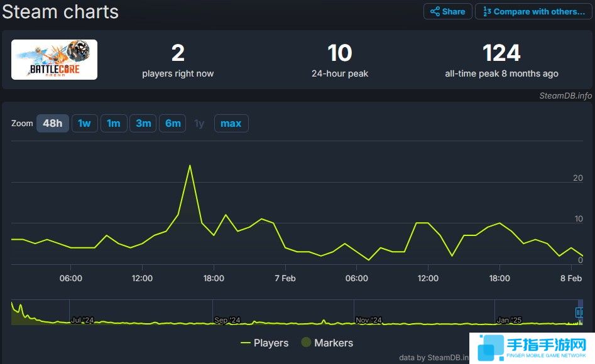Viewport: 595px width, 364px height.
Task: Toggle the Players series in legend
Action: tap(265, 343)
